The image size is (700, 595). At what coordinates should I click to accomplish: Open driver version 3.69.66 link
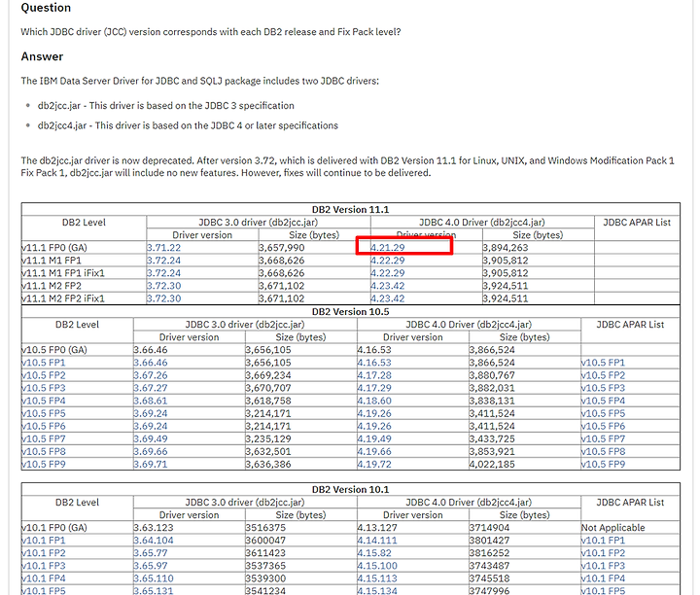tap(151, 452)
